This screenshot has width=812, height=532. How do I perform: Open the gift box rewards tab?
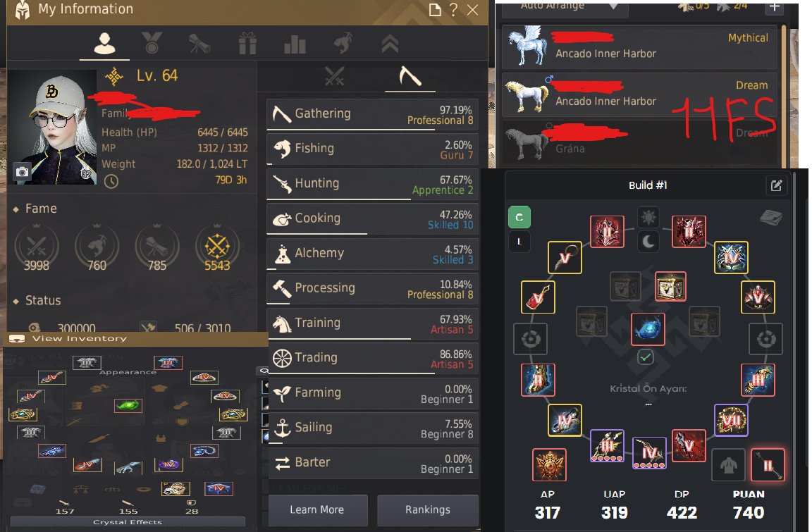(x=247, y=44)
